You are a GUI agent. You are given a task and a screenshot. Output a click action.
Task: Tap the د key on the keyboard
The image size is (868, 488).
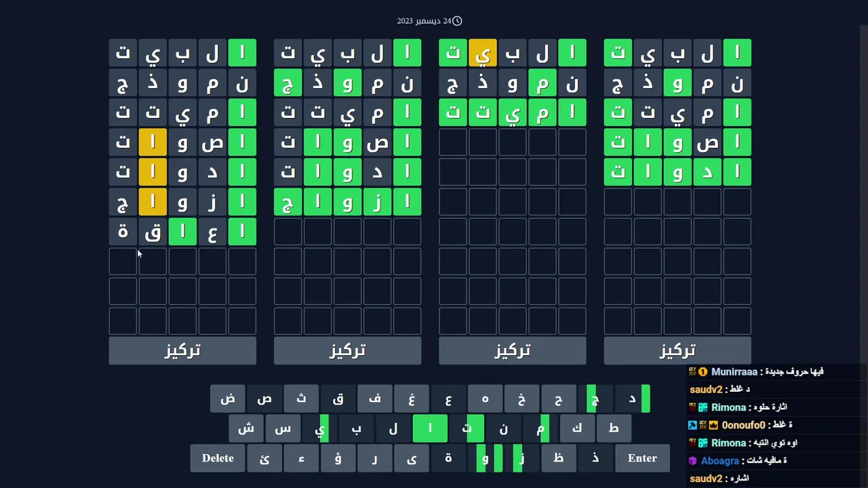click(x=632, y=399)
